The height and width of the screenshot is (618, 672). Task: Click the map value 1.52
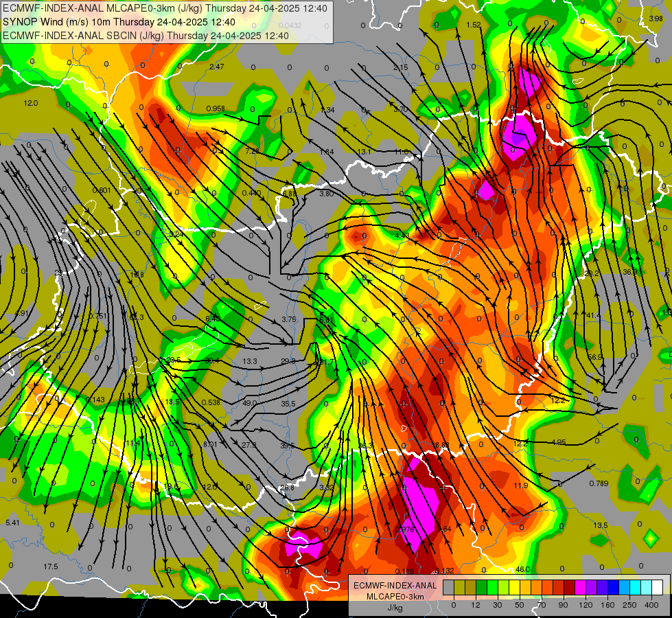pos(474,25)
